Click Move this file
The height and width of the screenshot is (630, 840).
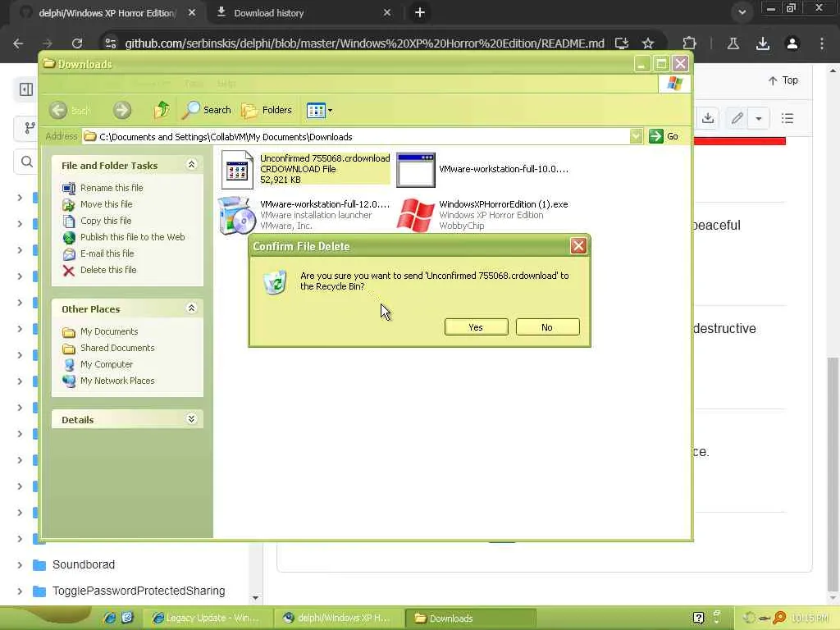[106, 204]
